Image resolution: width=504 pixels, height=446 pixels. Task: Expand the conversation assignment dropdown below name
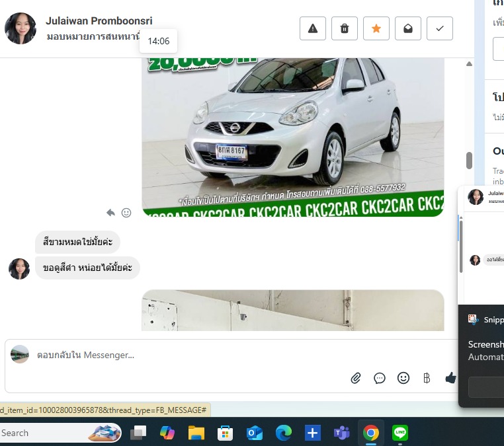(93, 37)
